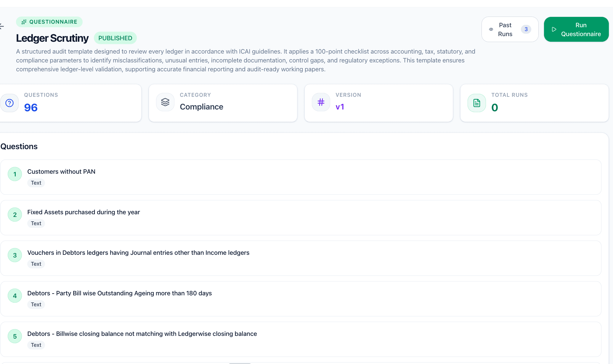613x364 pixels.
Task: Click the document icon on the TOTAL RUNS card
Action: 476,103
